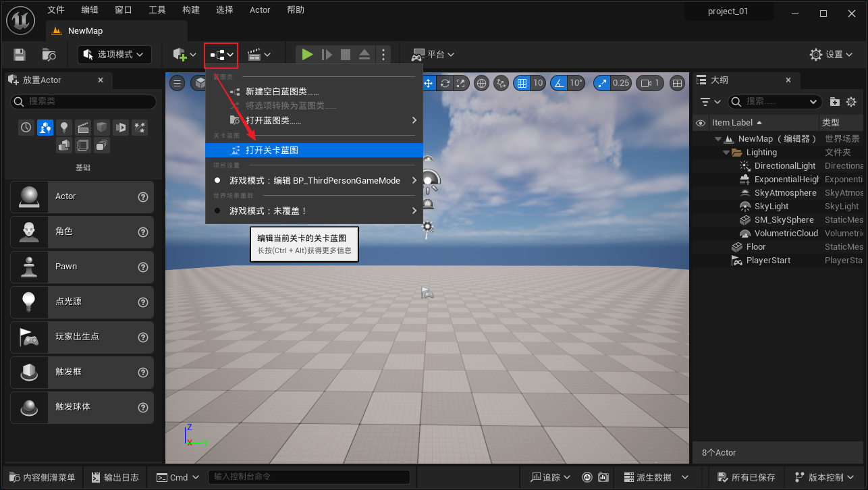Open help for the 角色 character entry
868x490 pixels.
pos(143,232)
